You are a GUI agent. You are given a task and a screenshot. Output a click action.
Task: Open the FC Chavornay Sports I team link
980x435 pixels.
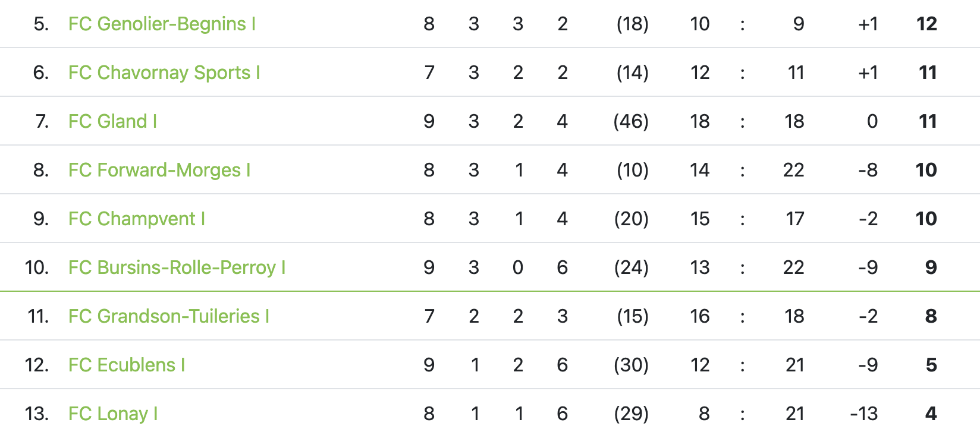coord(164,72)
